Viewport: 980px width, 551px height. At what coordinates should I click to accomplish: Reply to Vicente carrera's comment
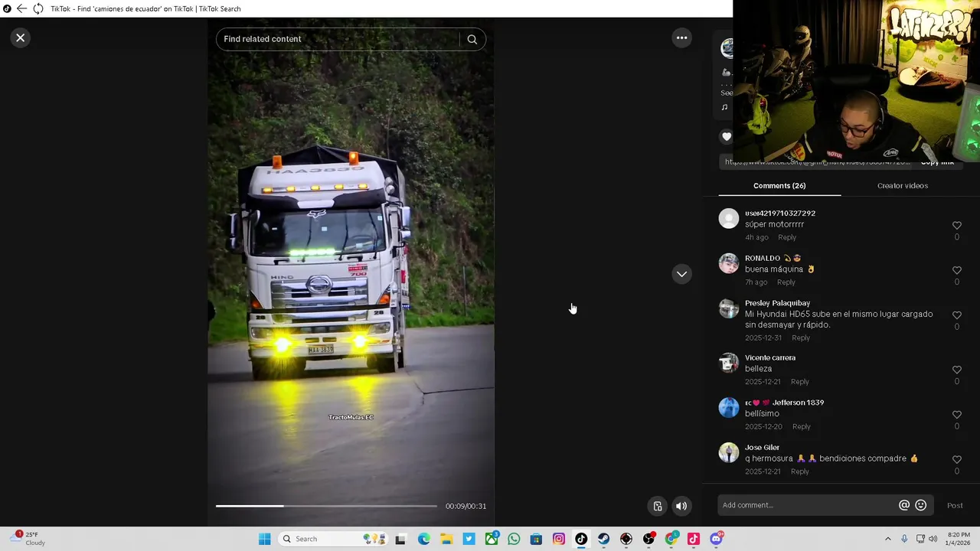[799, 382]
